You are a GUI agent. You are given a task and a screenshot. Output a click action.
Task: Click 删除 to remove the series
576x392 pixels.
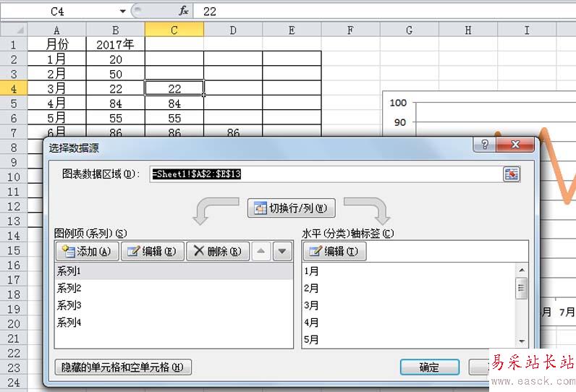[217, 251]
